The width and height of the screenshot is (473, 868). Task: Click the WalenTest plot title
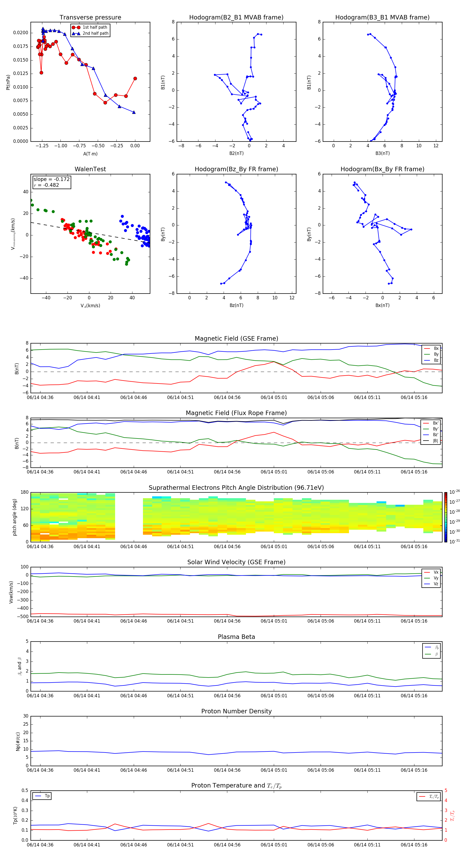[90, 169]
